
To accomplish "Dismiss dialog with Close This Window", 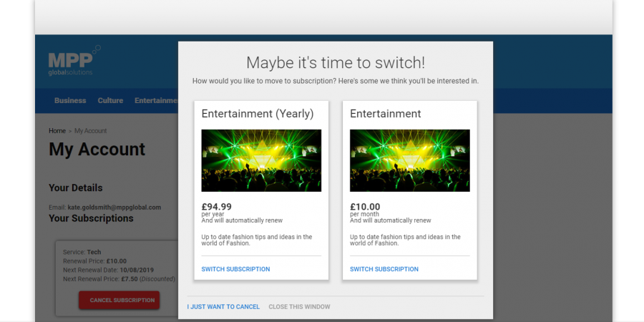I will (299, 307).
